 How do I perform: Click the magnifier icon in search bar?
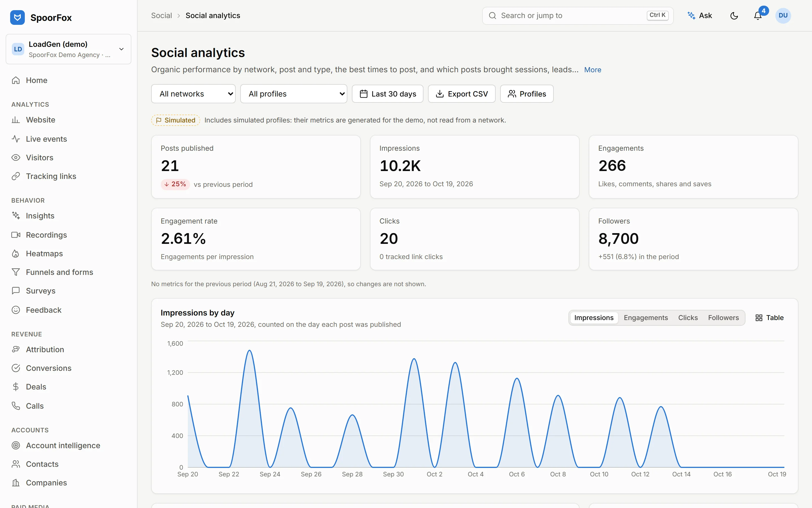pyautogui.click(x=492, y=16)
